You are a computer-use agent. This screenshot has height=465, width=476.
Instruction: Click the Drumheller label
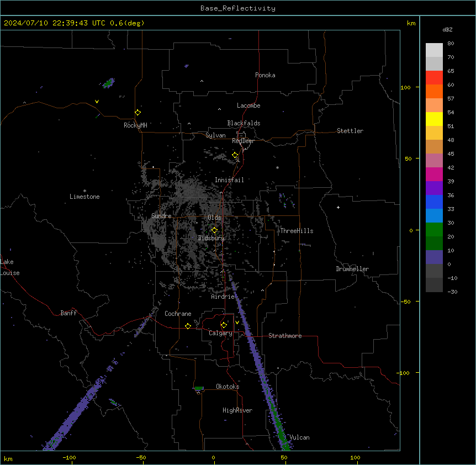(352, 269)
